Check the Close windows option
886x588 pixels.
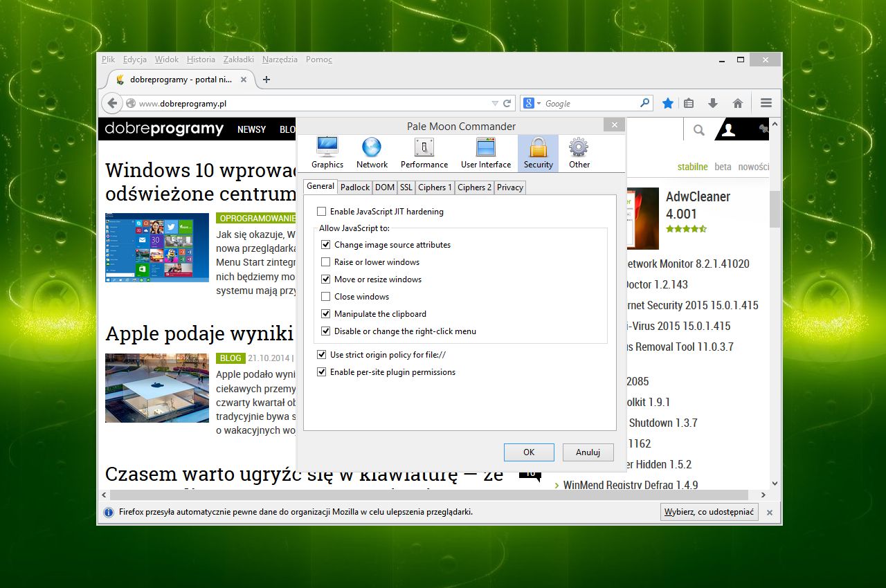pos(326,297)
